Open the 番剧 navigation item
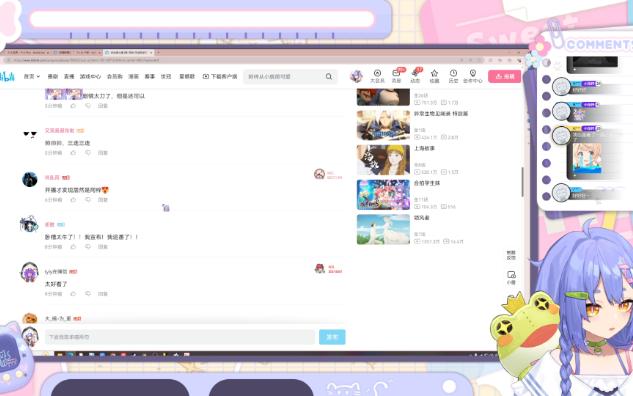This screenshot has height=396, width=633. coord(53,76)
